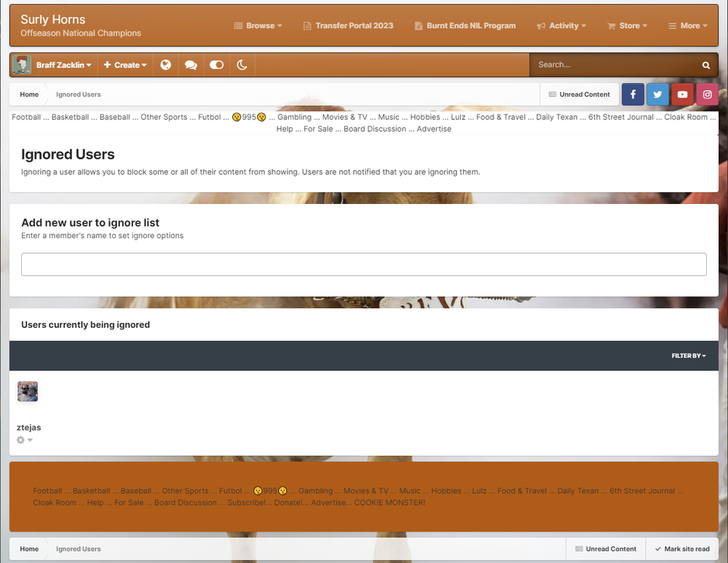Toggle the switch in the user bar
728x563 pixels.
click(x=216, y=65)
